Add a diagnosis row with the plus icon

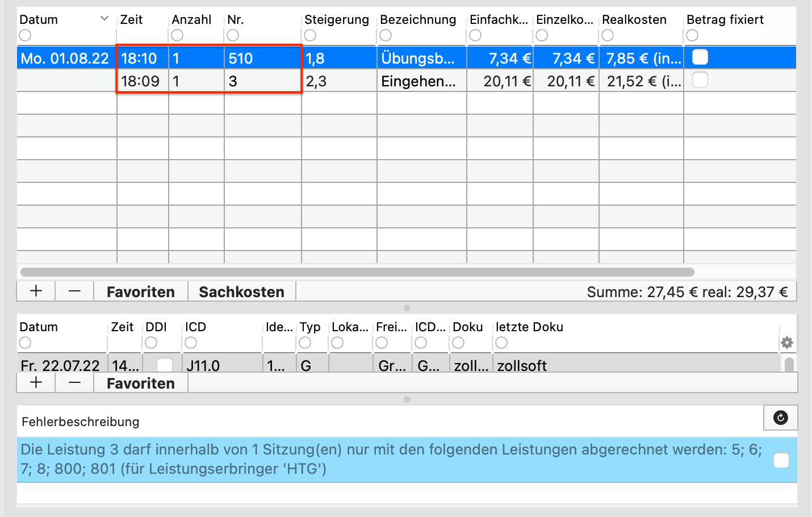[x=36, y=382]
